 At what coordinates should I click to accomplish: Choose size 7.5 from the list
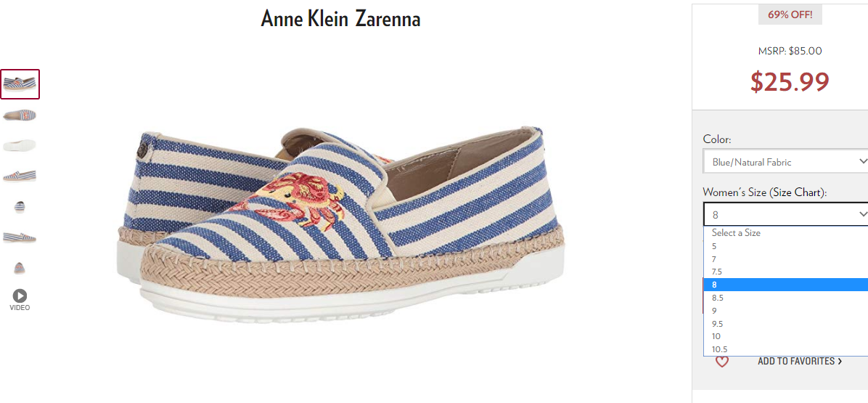(x=785, y=272)
